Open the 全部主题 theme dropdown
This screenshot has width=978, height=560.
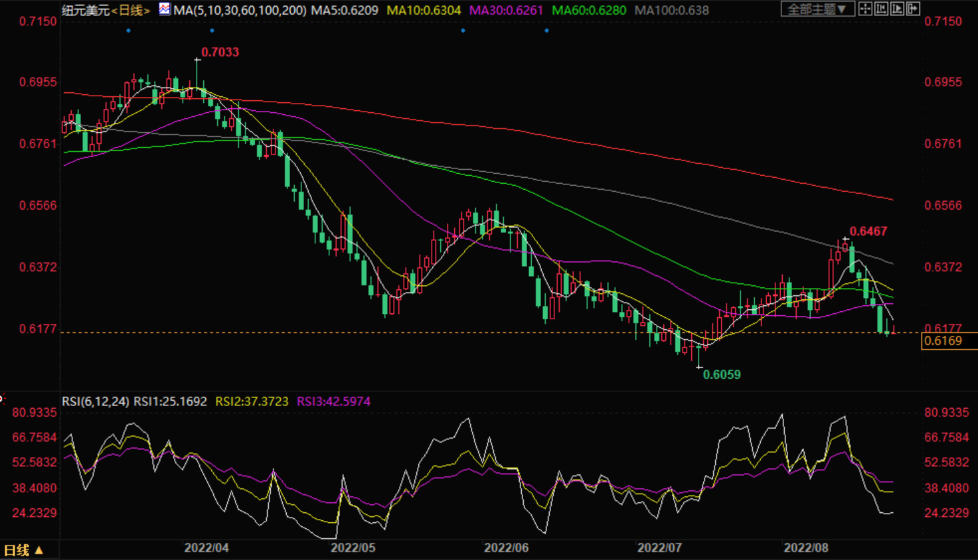[816, 9]
